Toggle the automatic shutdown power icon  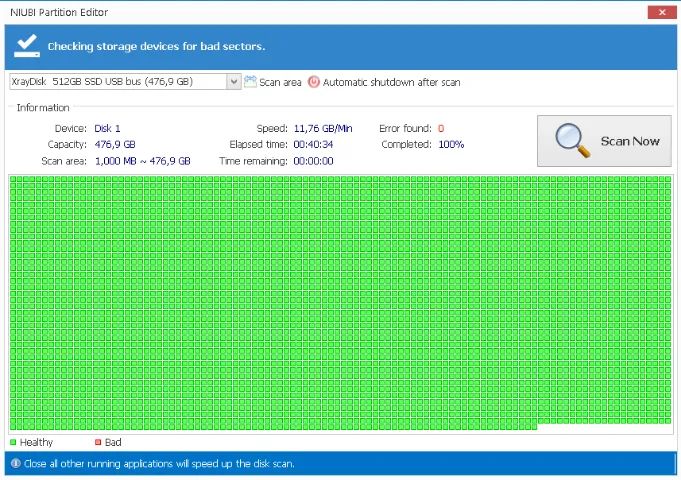coord(314,82)
